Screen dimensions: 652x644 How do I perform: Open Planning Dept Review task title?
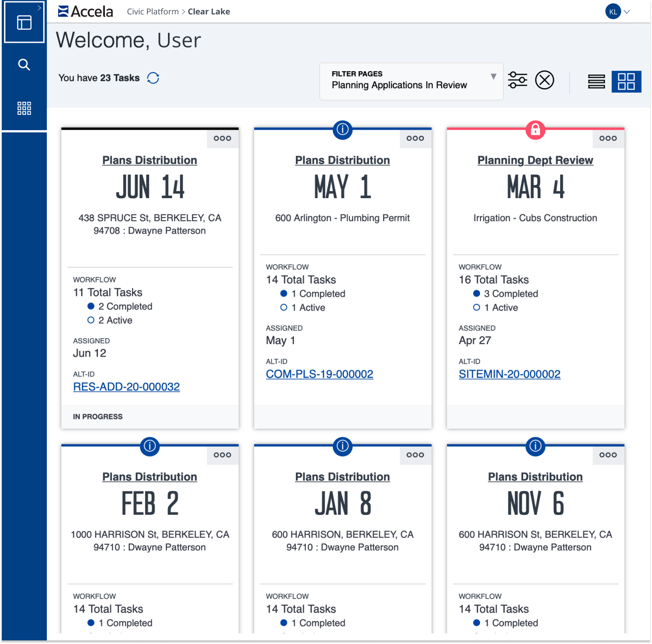(535, 160)
